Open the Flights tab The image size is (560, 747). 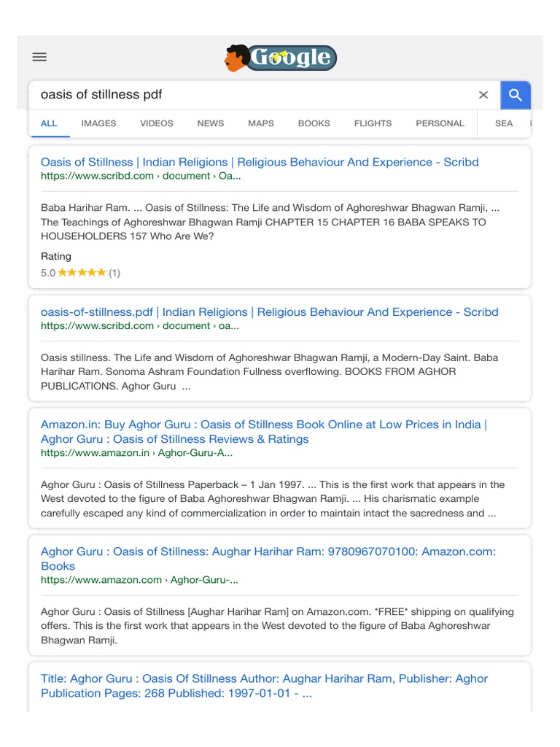(373, 123)
